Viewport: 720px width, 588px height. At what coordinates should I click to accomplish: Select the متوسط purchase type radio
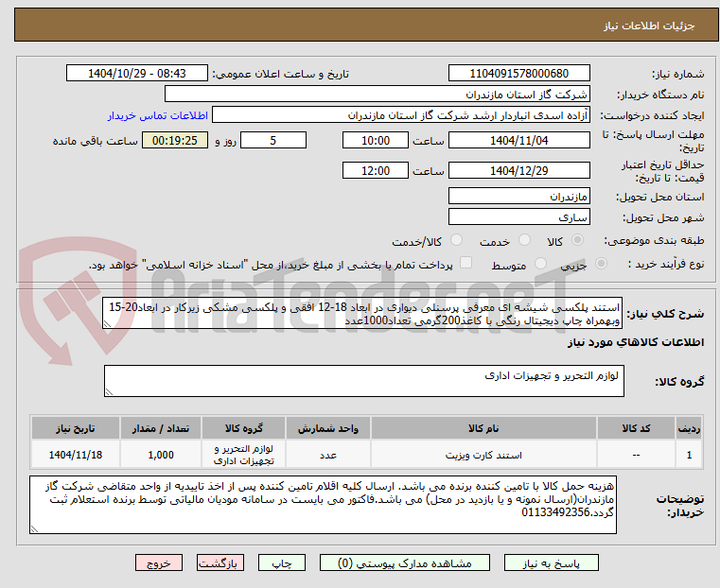point(540,263)
